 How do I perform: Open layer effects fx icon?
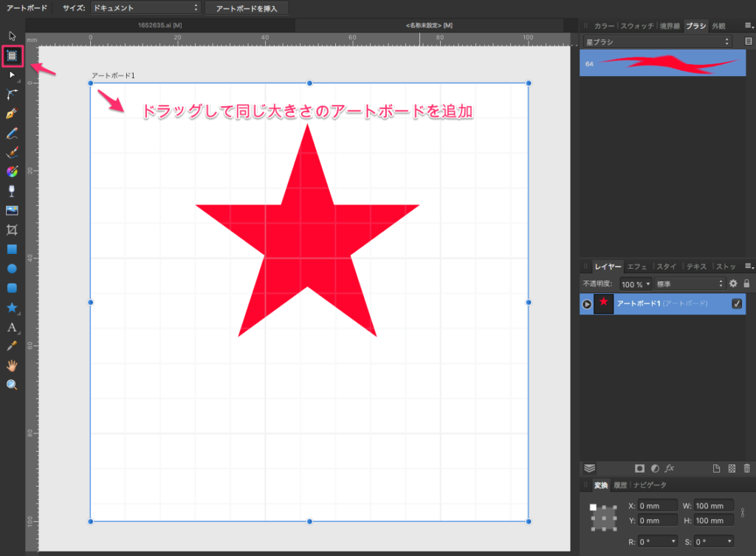pos(670,468)
